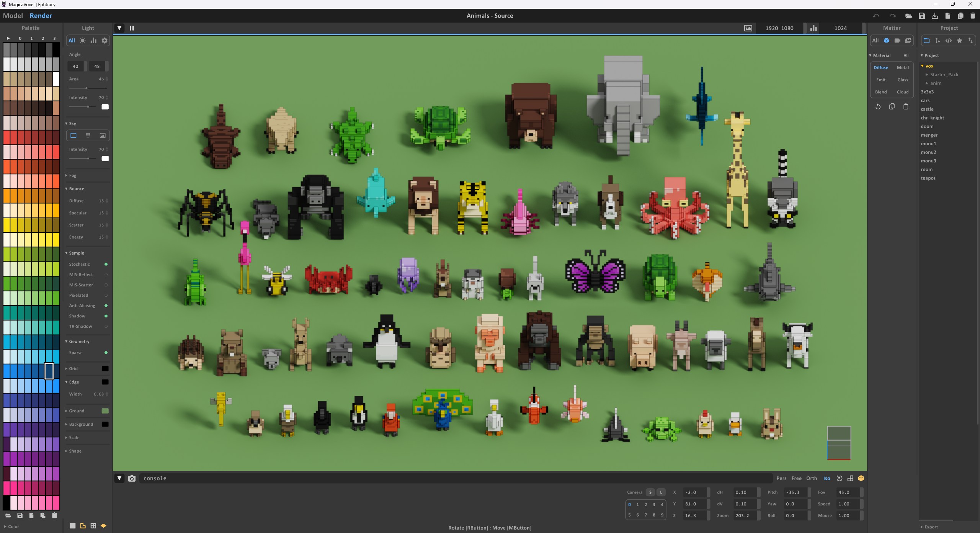Toggle the Stochastic sample option
The width and height of the screenshot is (980, 533).
(106, 264)
